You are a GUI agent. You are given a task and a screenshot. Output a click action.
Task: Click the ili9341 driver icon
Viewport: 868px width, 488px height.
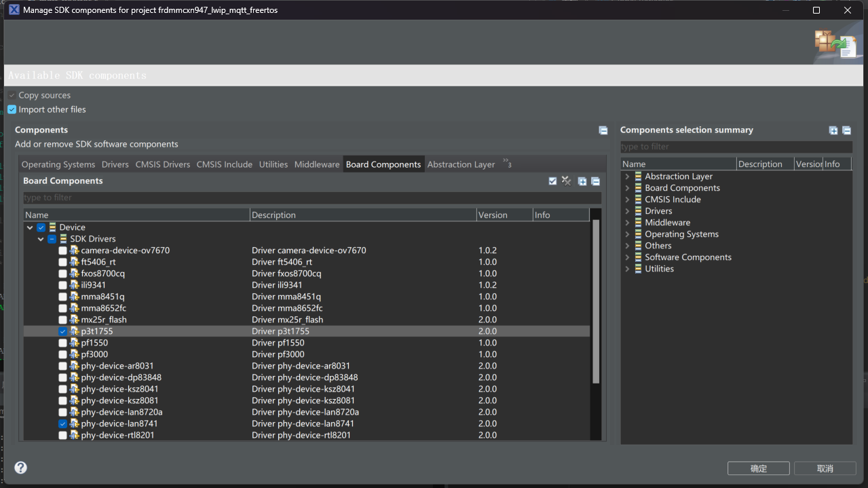click(75, 285)
